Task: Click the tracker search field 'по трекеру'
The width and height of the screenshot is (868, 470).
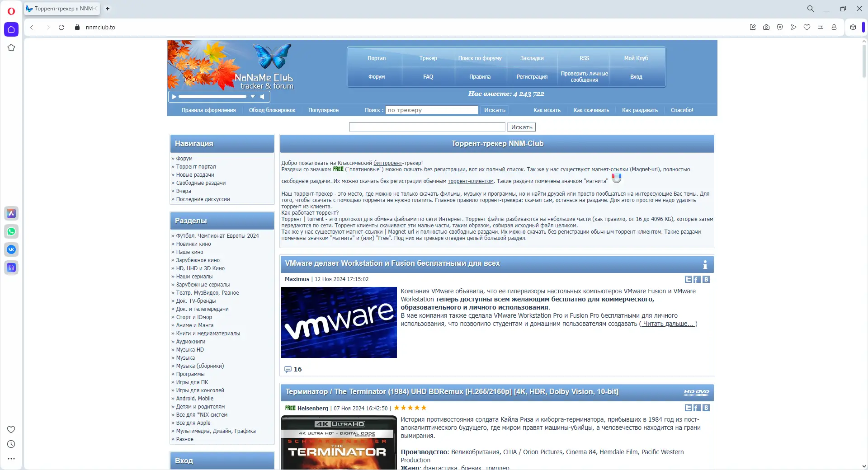Action: click(432, 110)
